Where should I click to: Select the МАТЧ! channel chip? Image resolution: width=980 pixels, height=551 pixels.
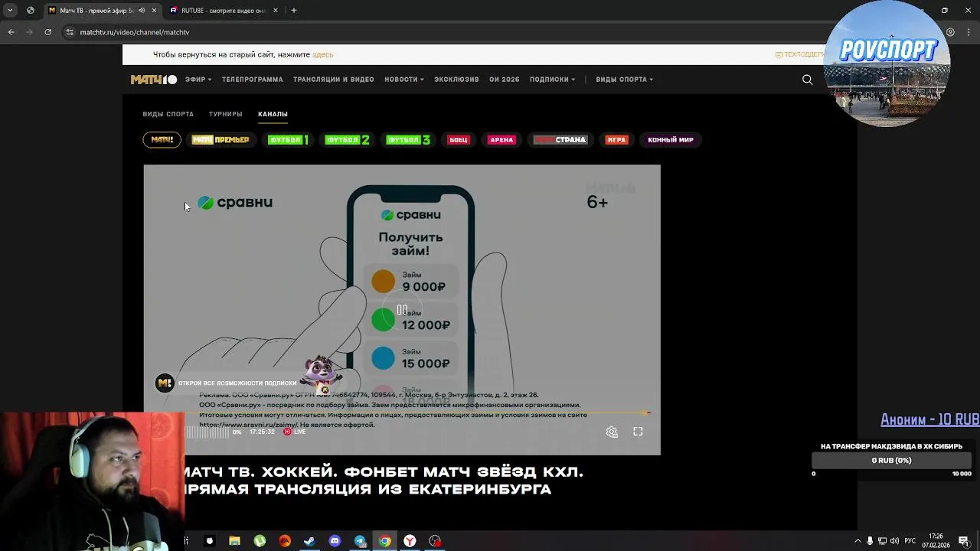(x=162, y=140)
